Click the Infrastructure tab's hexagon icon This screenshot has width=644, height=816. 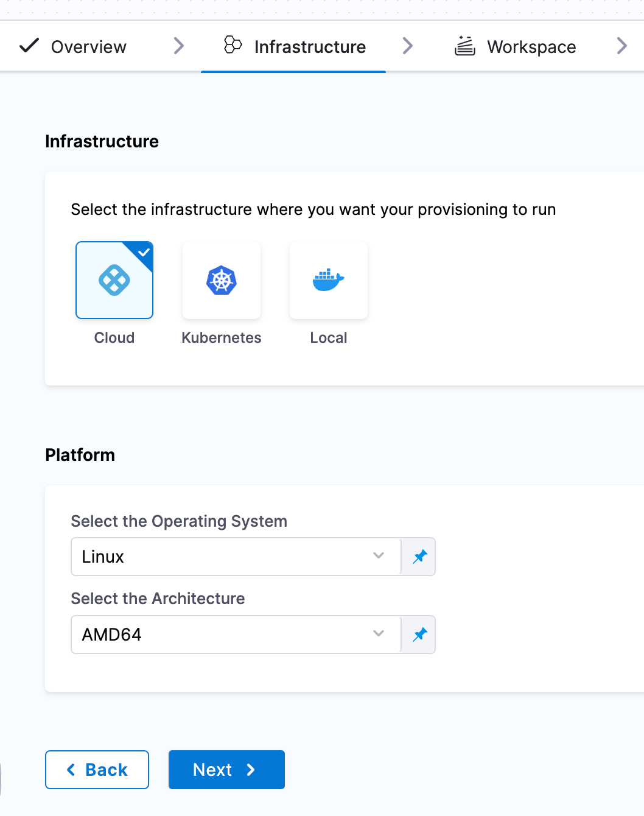[233, 45]
